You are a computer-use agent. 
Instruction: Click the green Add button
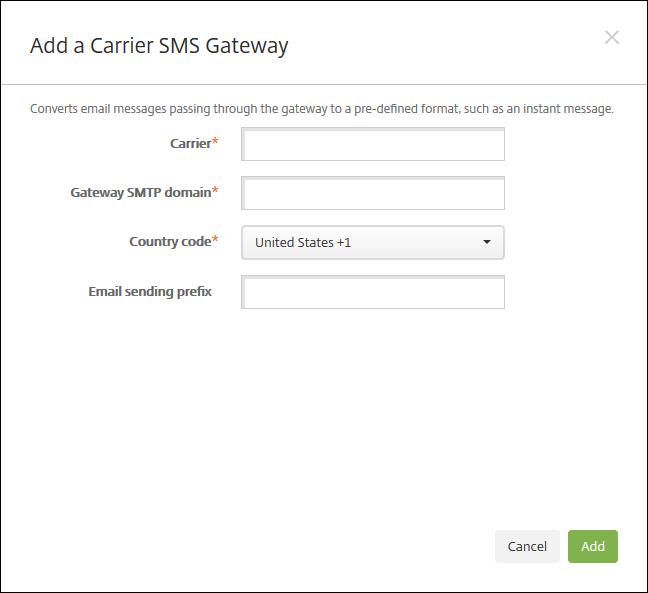pyautogui.click(x=593, y=546)
